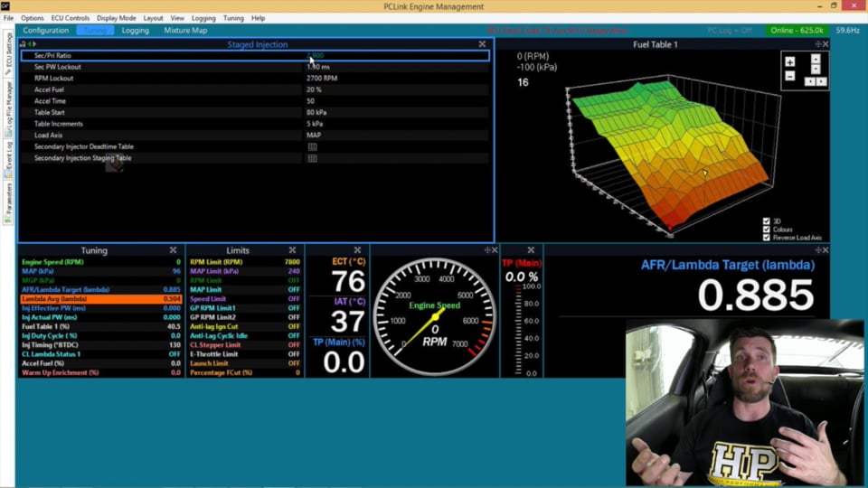Screen dimensions: 868x488
Task: Toggle the Reverse Load Axis checkbox
Action: (767, 238)
